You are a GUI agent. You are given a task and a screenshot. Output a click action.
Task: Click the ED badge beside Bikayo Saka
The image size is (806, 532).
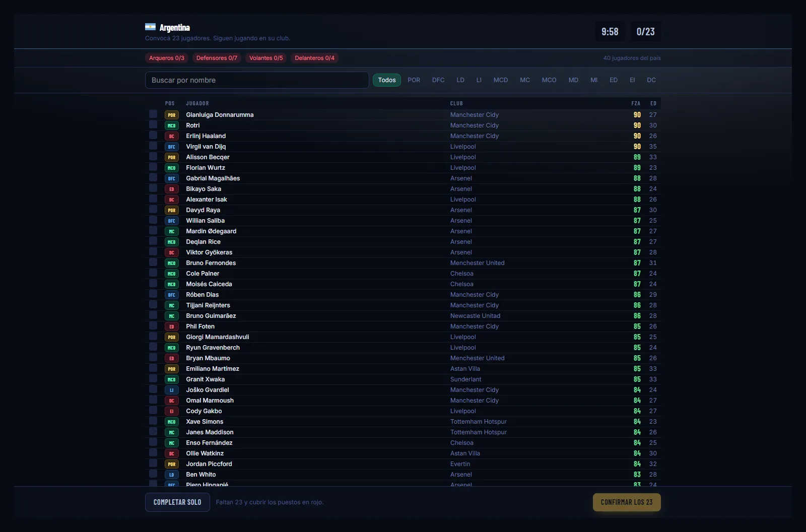click(x=172, y=189)
